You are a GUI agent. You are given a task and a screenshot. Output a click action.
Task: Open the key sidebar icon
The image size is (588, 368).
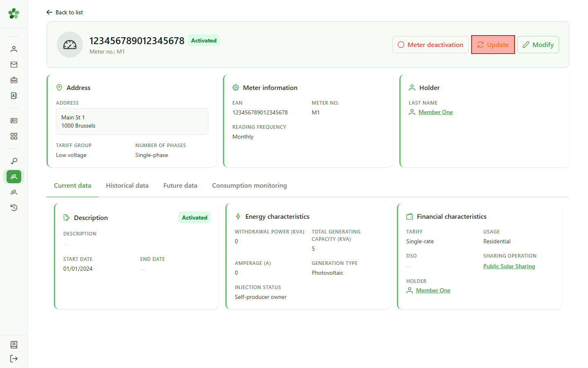tap(14, 161)
